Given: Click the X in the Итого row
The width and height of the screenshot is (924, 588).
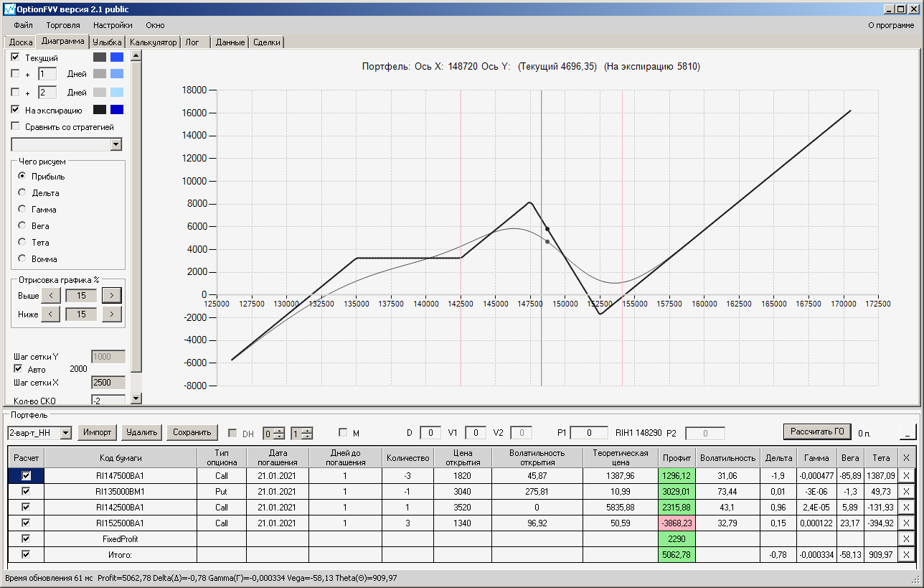Looking at the screenshot, I should point(907,554).
